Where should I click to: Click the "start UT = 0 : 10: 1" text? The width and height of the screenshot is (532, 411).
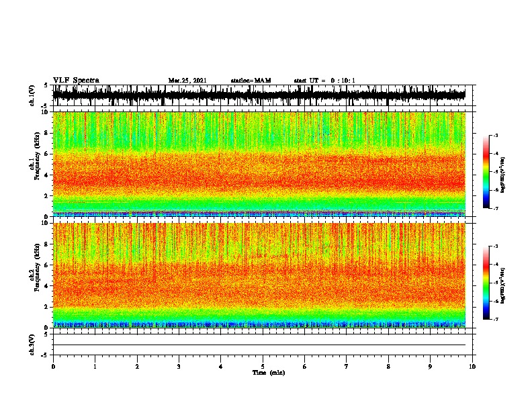(x=324, y=81)
